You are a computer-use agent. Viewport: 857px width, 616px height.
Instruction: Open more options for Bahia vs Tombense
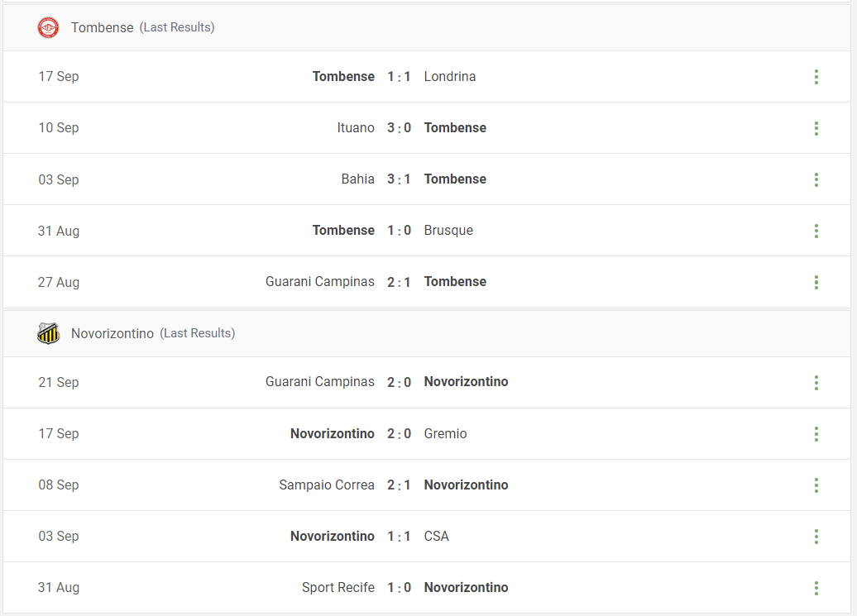pos(816,179)
